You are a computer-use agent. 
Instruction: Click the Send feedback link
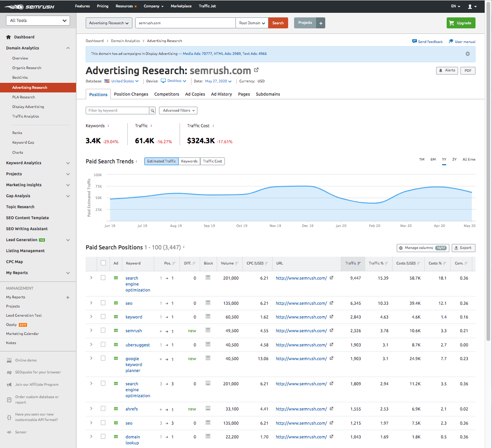427,41
